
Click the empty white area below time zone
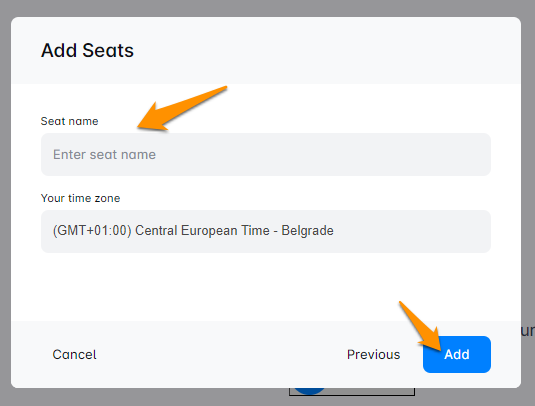coord(266,287)
